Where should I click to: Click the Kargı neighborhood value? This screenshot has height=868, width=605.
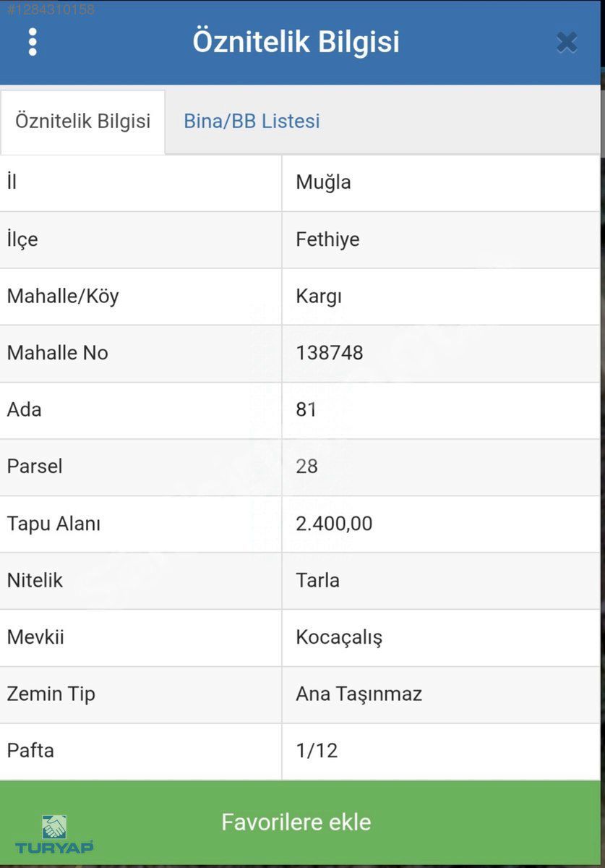tap(318, 297)
